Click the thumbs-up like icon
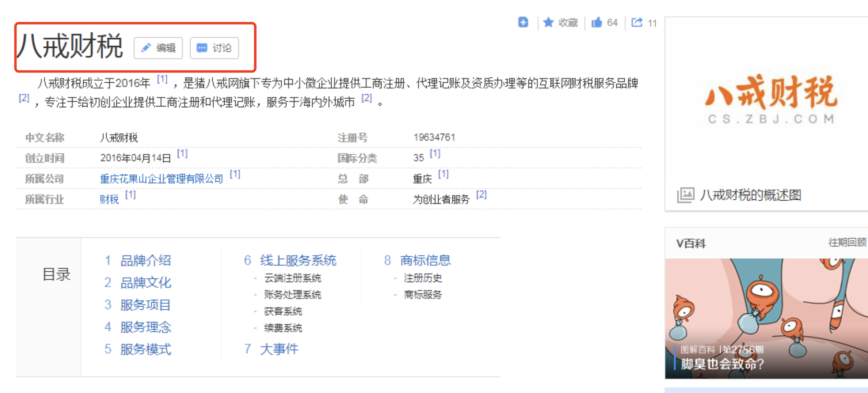 click(x=597, y=22)
